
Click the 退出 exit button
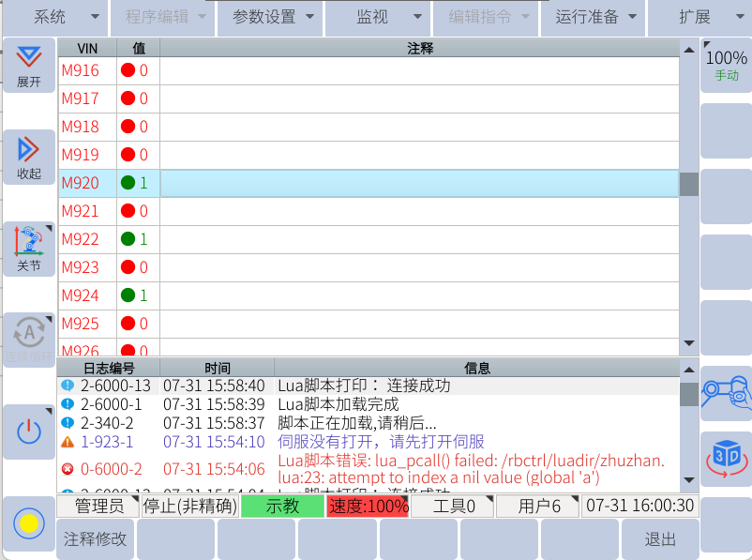(x=660, y=539)
